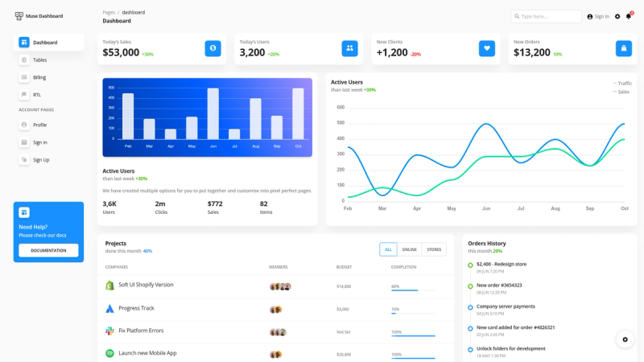644x362 pixels.
Task: Open the floating settings gear button
Action: tap(625, 339)
